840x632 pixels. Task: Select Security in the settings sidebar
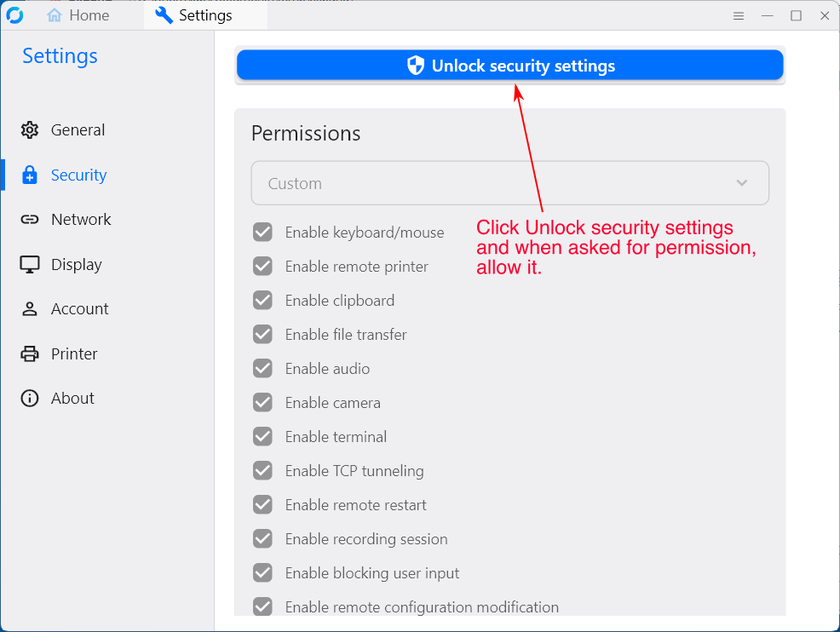[78, 175]
